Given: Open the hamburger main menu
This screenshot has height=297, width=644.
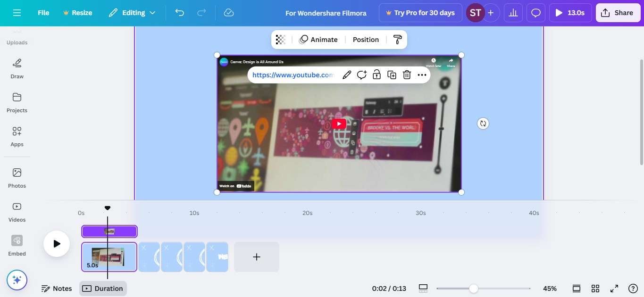Looking at the screenshot, I should click(17, 13).
